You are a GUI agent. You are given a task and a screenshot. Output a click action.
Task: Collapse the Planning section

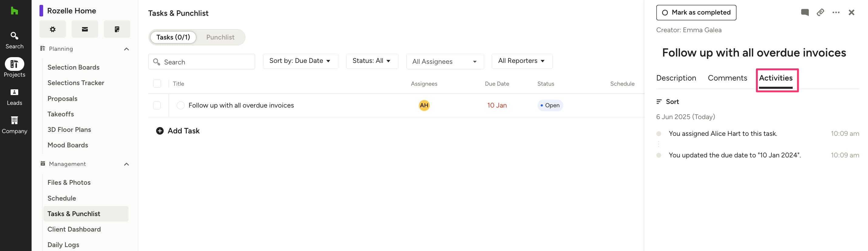point(126,49)
